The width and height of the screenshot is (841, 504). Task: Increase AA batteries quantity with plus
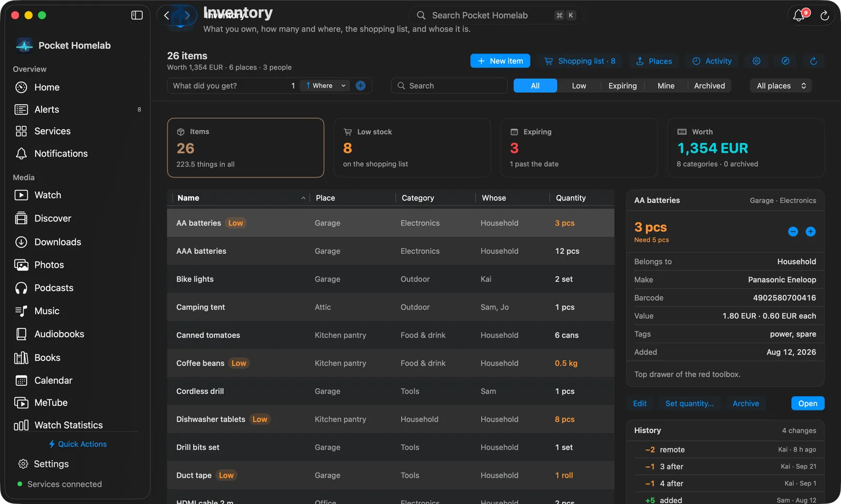[811, 232]
